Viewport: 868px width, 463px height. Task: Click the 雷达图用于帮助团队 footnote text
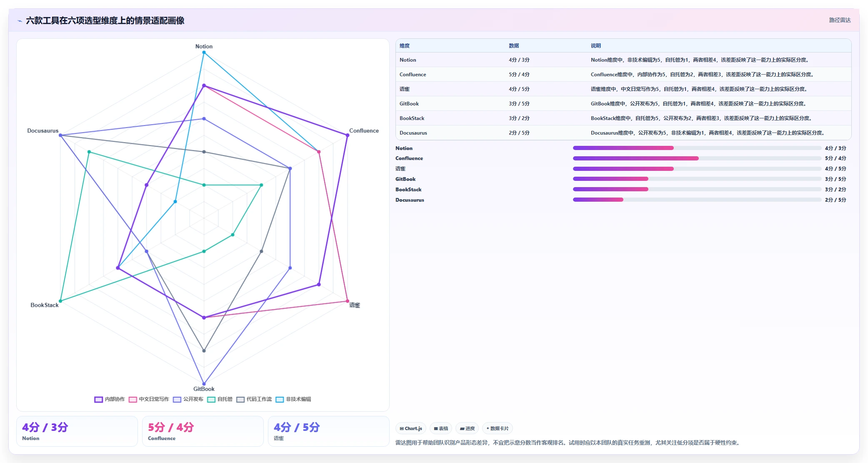[x=568, y=443]
